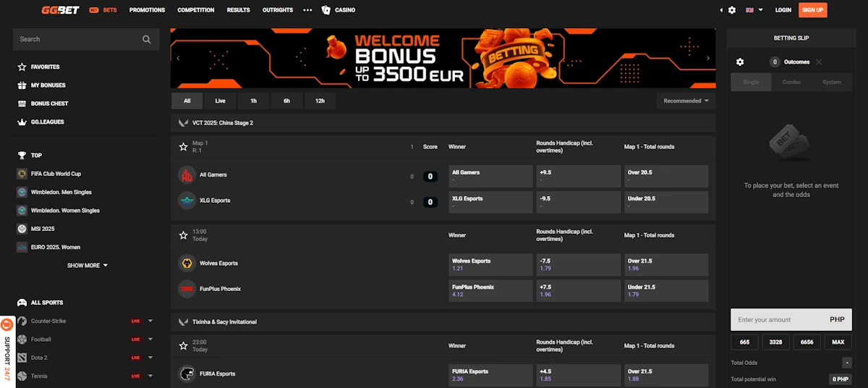Open Support 24/7 chat widget
This screenshot has width=868, height=388.
(x=7, y=350)
